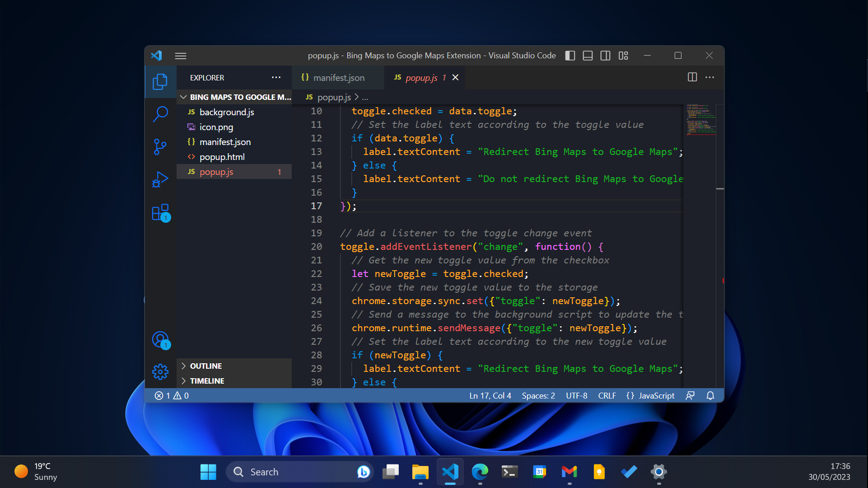Toggle the bottom panel layout button
This screenshot has width=868, height=488.
[x=588, y=56]
